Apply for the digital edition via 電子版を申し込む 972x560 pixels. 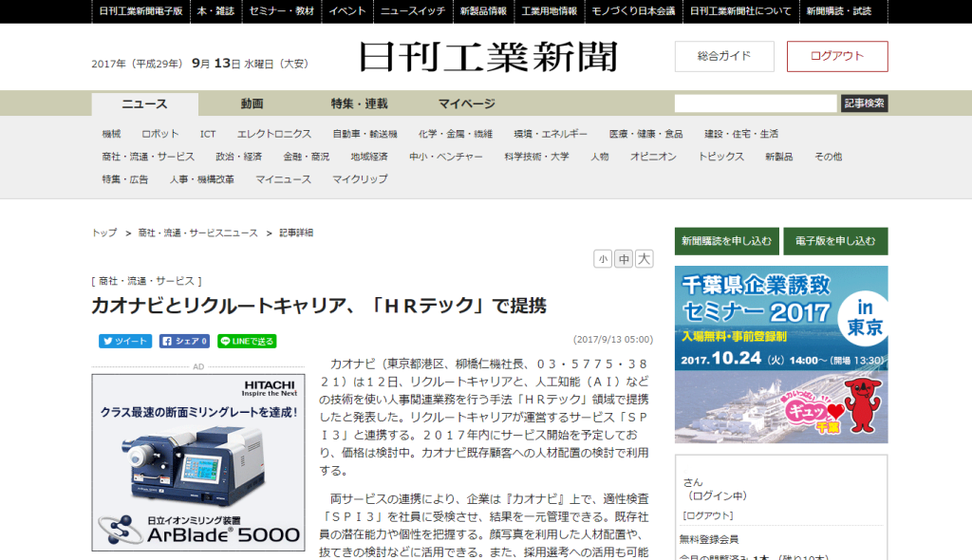[x=835, y=241]
